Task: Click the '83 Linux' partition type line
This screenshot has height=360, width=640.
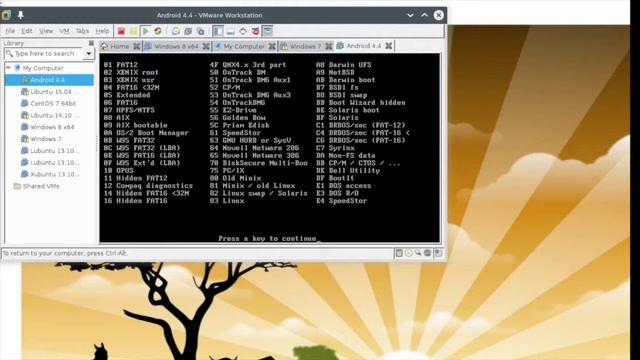Action: [x=227, y=201]
